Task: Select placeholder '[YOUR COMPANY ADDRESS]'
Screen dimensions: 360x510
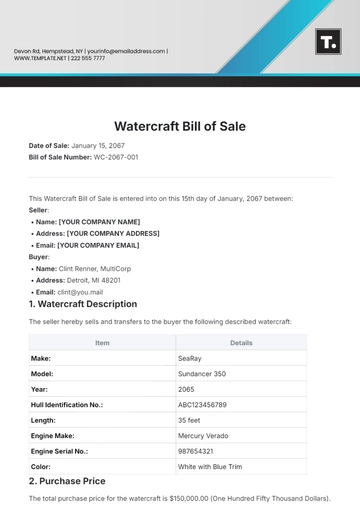Action: click(113, 234)
